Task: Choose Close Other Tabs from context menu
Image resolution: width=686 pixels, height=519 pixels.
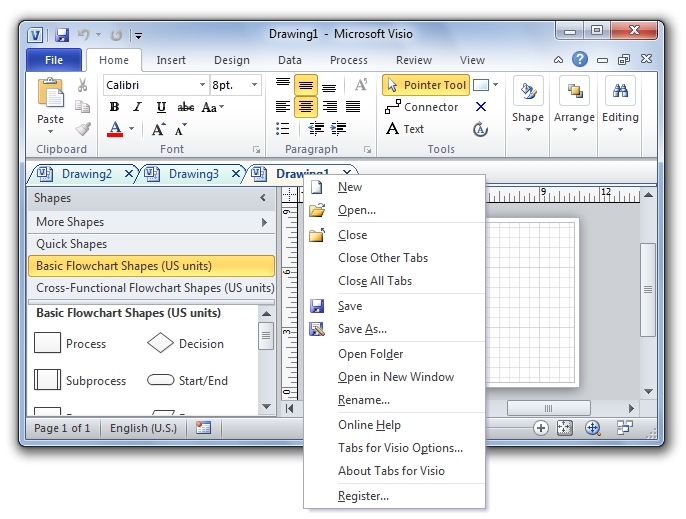Action: [383, 258]
